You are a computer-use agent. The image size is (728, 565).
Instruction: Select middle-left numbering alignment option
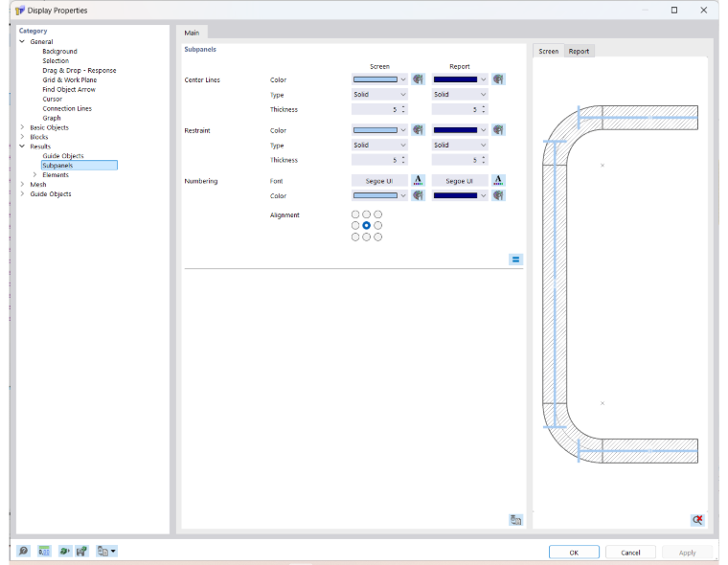coord(355,226)
